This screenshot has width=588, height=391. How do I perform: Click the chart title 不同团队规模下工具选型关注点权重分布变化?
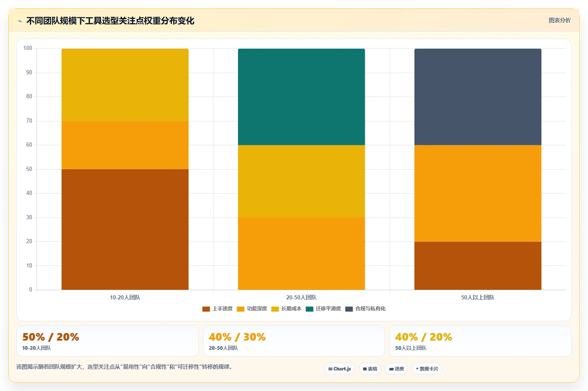point(110,21)
